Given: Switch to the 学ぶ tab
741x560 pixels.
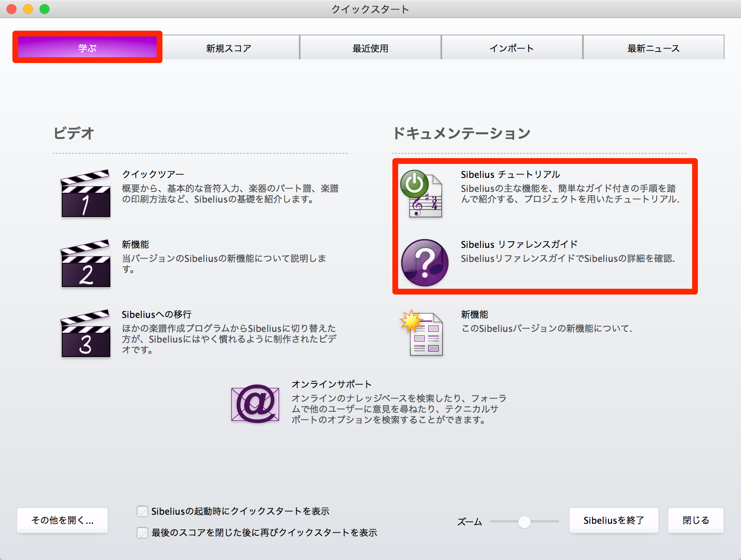Looking at the screenshot, I should point(87,48).
